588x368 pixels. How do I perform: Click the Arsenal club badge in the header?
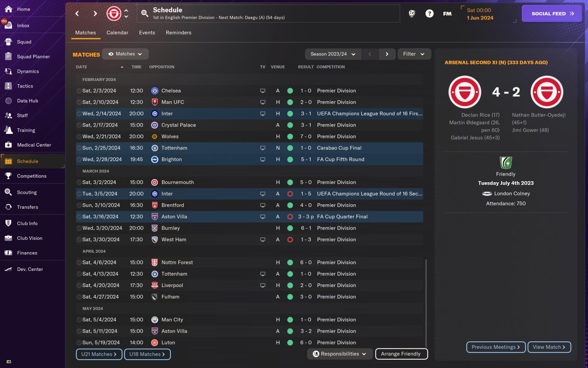pyautogui.click(x=114, y=13)
